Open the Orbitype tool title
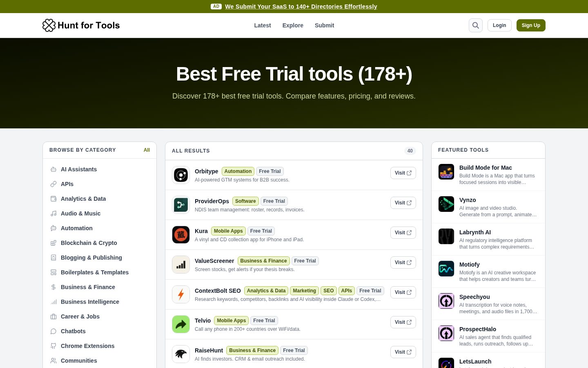Screen dimensions: 588x368 (x=206, y=171)
